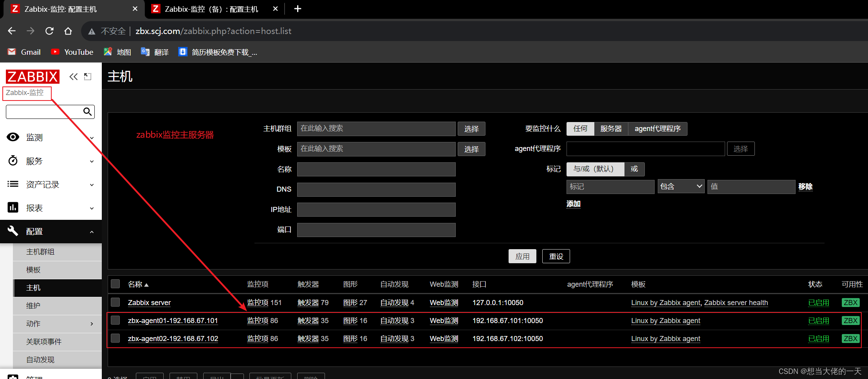The image size is (868, 379).
Task: Click the IP地址 filter input
Action: 376,210
